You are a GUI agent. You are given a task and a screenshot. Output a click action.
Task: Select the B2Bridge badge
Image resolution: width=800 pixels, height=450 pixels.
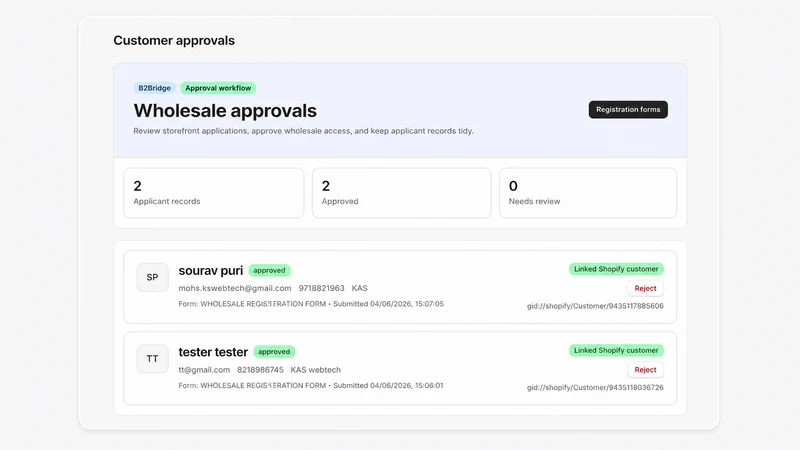155,88
